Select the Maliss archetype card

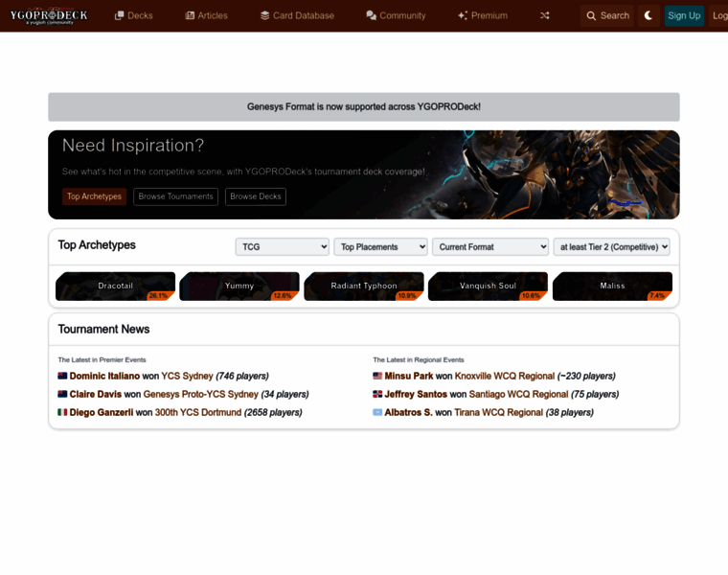[x=612, y=287]
